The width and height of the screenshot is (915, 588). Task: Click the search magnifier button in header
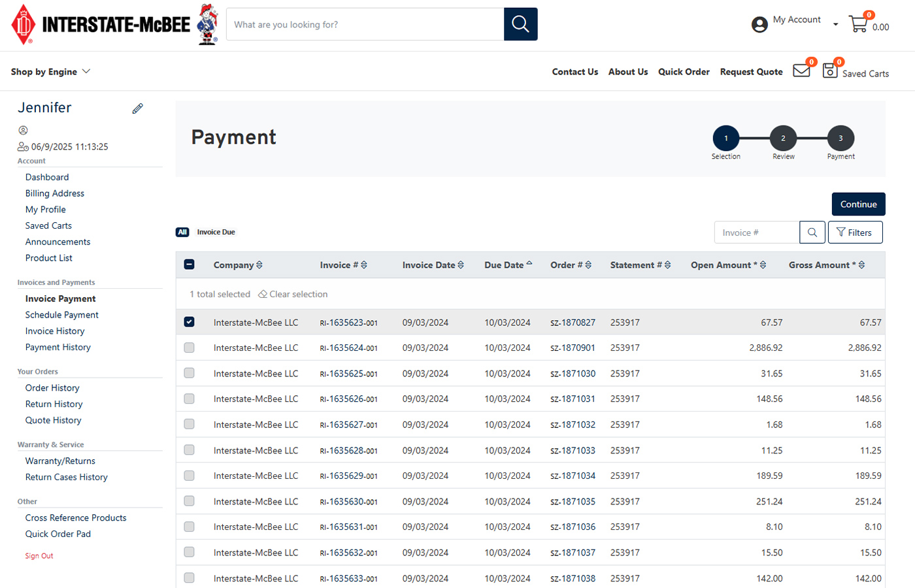tap(520, 24)
